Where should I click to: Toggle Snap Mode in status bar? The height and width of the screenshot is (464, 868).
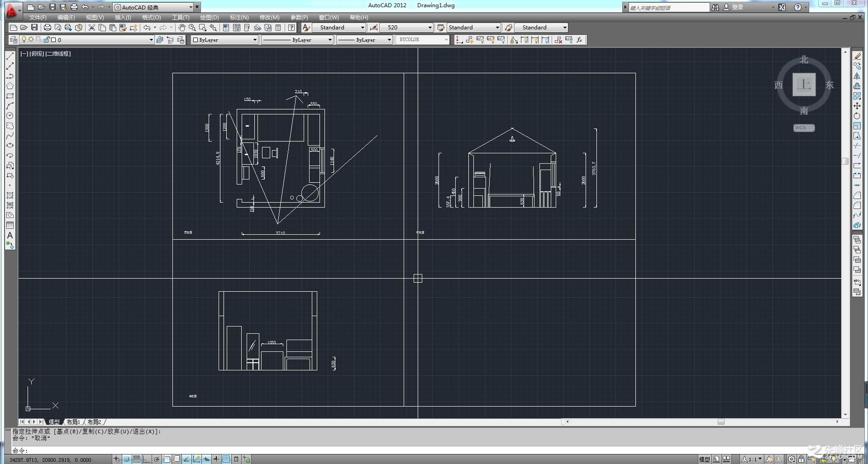(x=127, y=459)
